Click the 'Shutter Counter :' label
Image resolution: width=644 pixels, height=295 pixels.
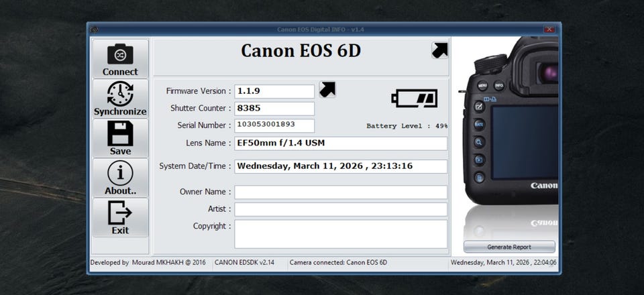pos(201,109)
